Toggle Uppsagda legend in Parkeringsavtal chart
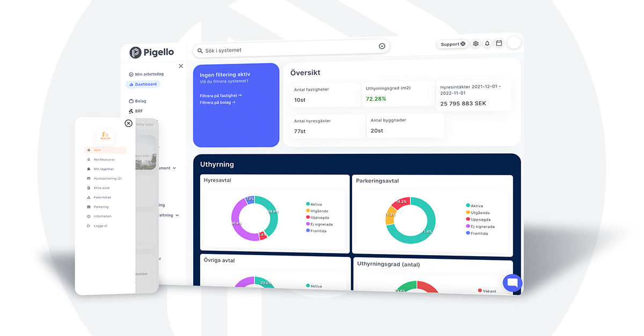Viewport: 644px width, 336px height. pyautogui.click(x=479, y=220)
